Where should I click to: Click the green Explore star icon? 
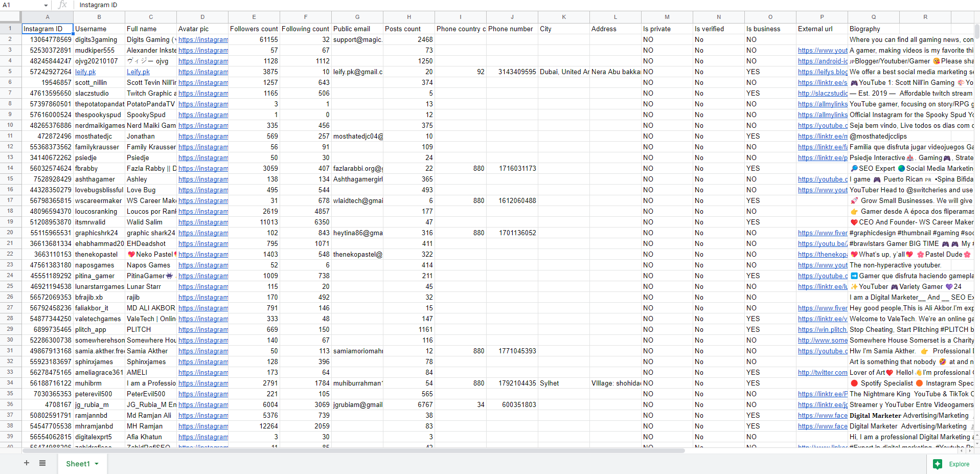tap(937, 464)
